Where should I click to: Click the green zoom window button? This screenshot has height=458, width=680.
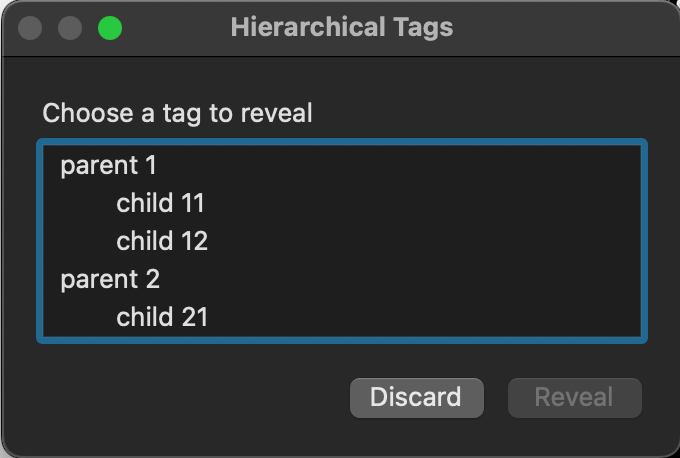coord(110,27)
